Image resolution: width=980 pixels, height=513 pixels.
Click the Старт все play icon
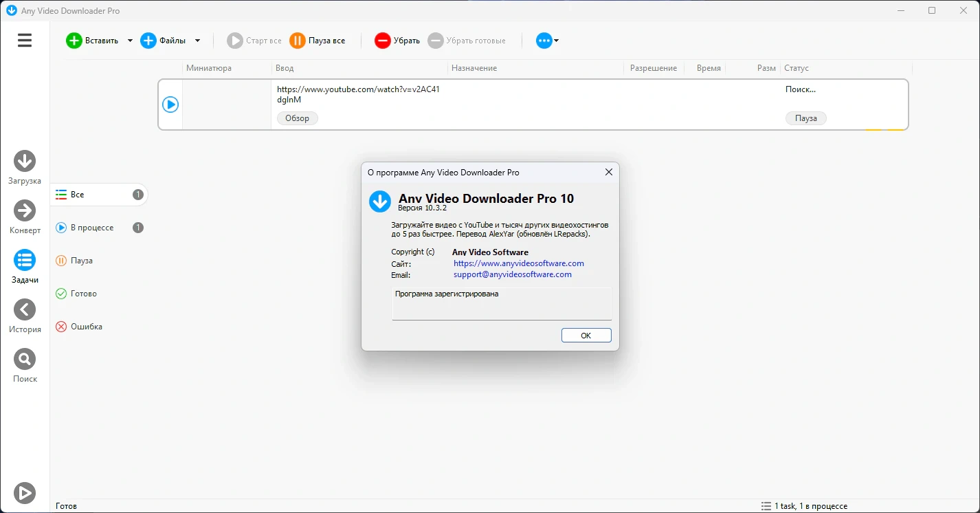coord(235,41)
